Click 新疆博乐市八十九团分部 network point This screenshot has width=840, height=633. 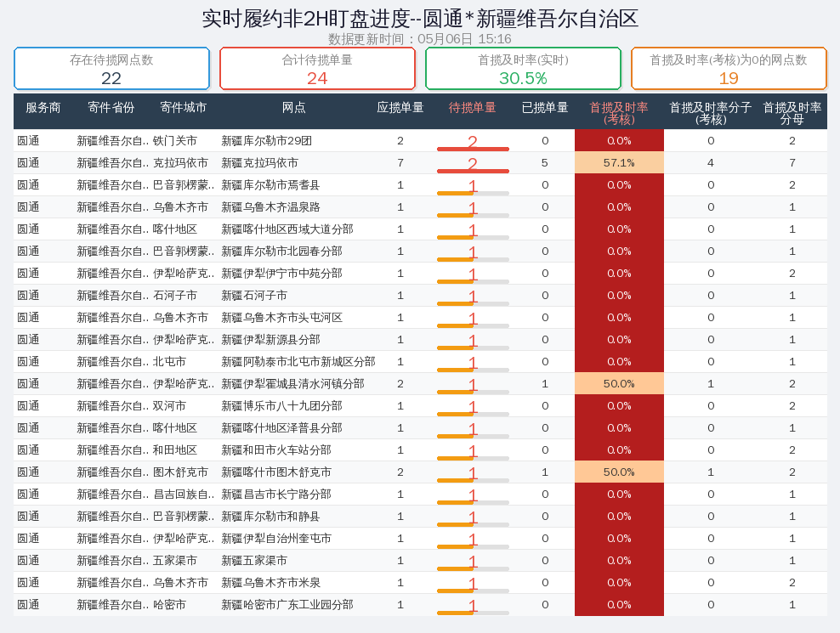(x=281, y=406)
